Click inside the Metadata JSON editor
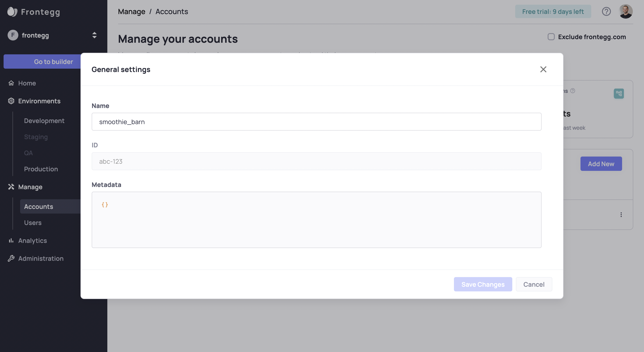The image size is (644, 352). 316,220
